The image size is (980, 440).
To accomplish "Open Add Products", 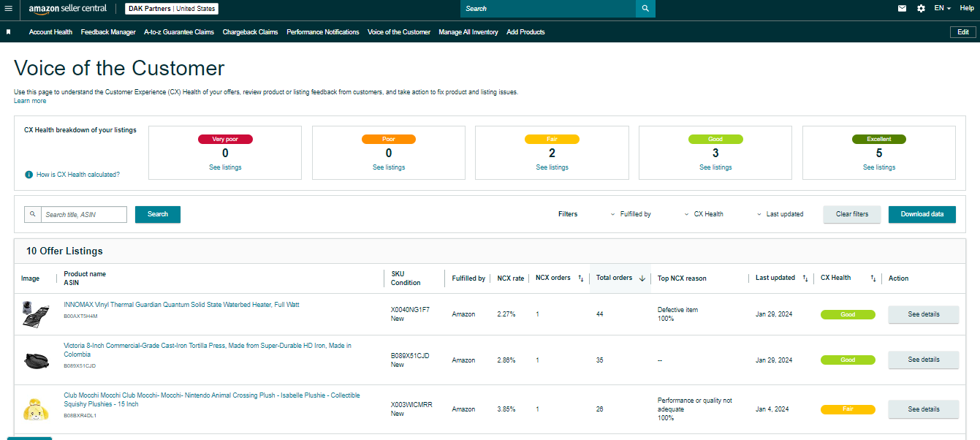I will (x=525, y=32).
